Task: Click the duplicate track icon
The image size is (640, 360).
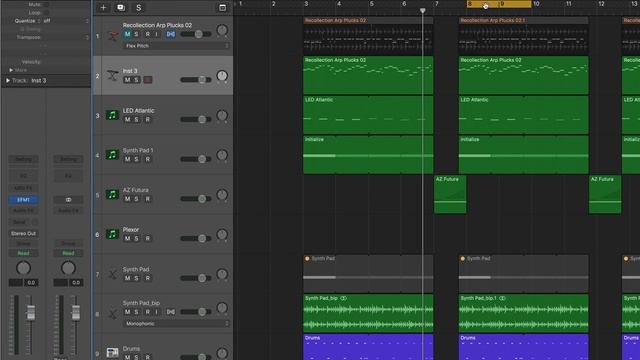Action: [121, 8]
